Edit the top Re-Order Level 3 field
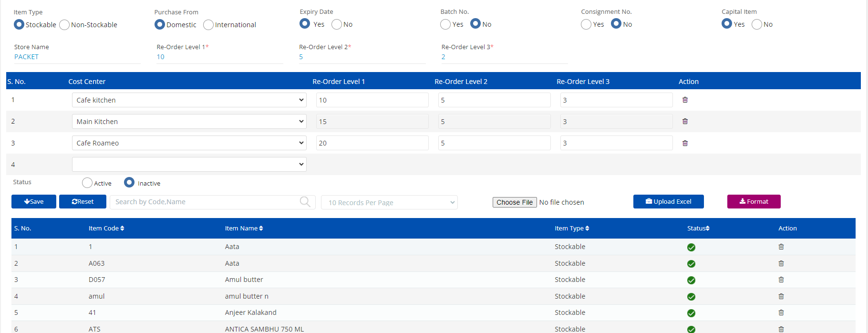868x333 pixels. click(505, 57)
